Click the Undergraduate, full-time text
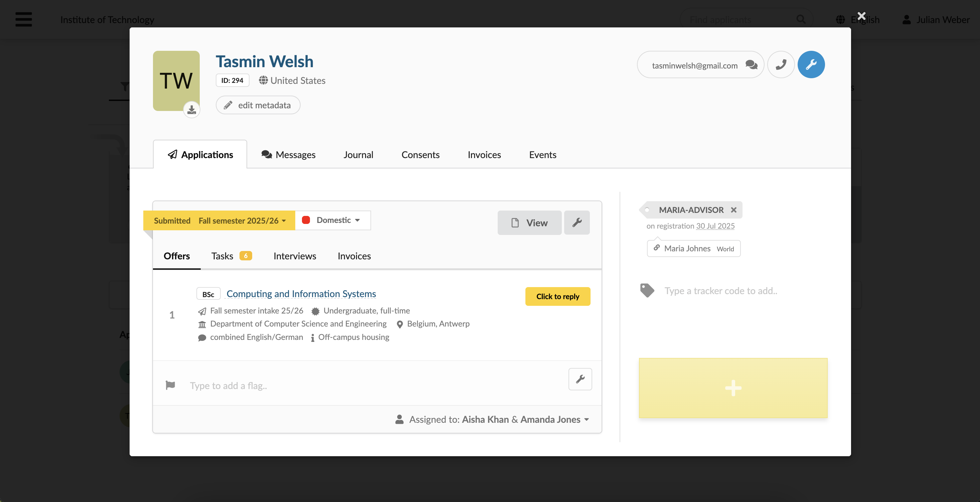The height and width of the screenshot is (502, 980). [366, 310]
